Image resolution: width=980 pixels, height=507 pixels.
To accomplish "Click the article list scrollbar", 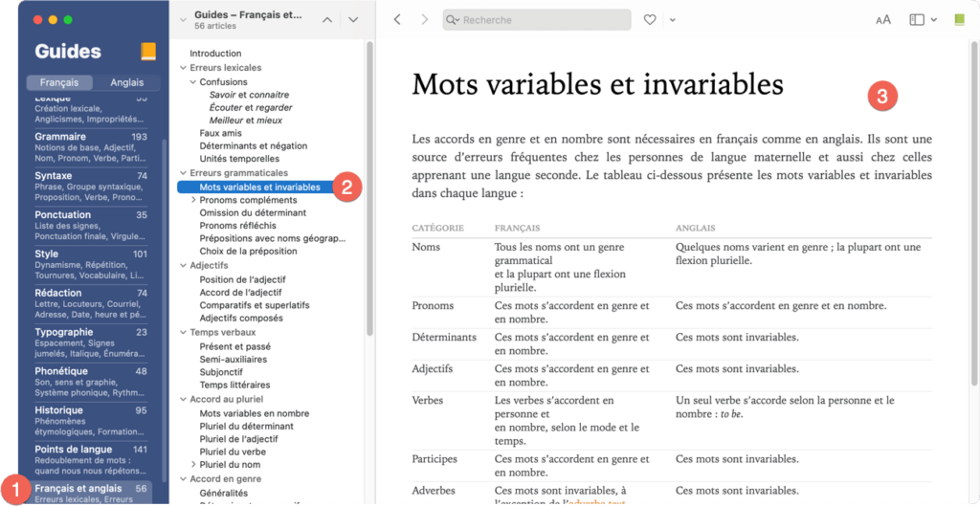I will tap(369, 187).
